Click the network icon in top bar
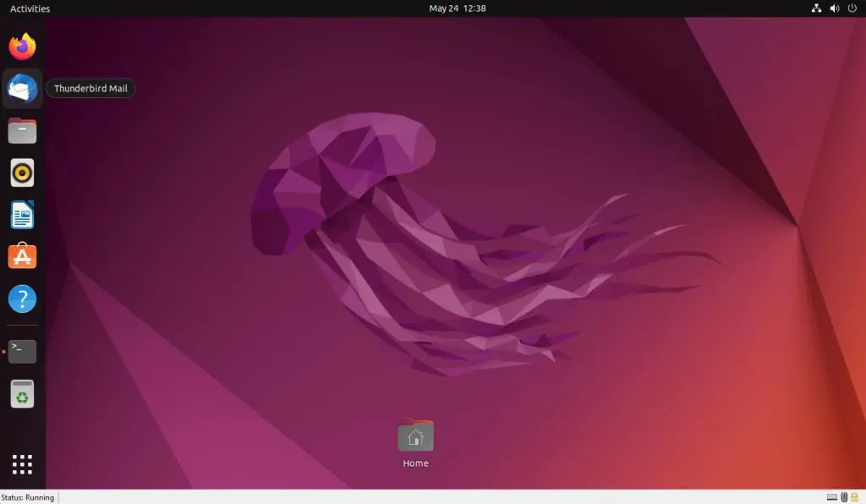 point(816,8)
